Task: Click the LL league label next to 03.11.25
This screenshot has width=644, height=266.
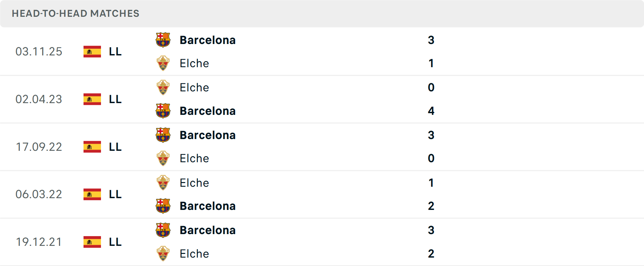Action: pyautogui.click(x=114, y=51)
